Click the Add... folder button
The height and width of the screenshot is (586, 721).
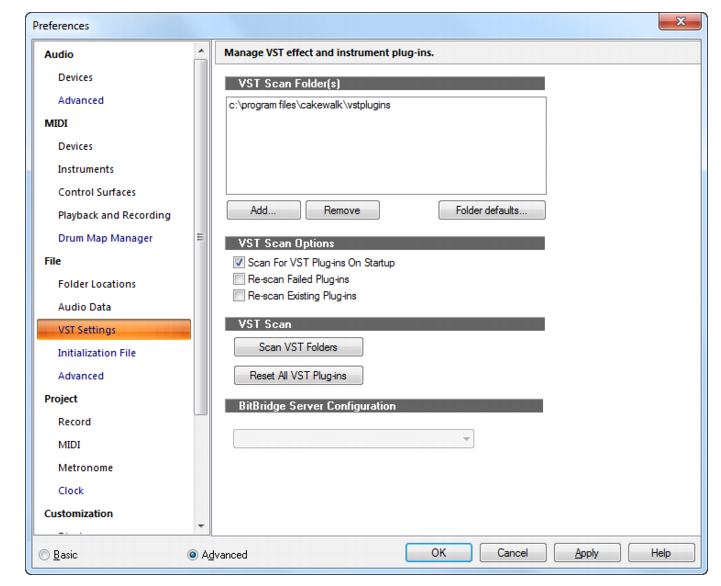263,210
